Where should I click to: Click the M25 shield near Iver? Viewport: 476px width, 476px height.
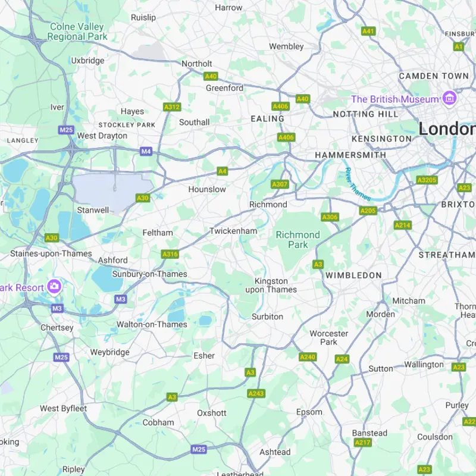[66, 130]
